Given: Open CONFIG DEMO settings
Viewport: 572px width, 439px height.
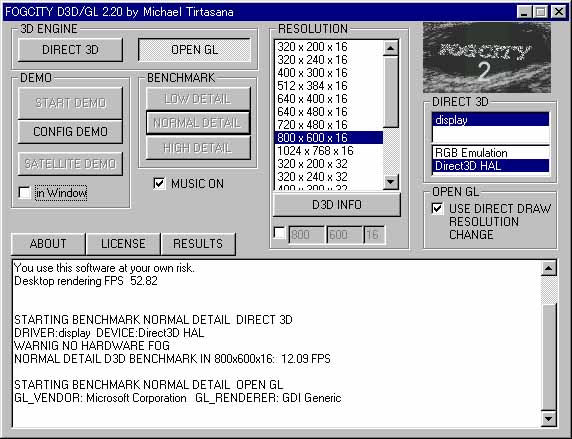Looking at the screenshot, I should [70, 131].
